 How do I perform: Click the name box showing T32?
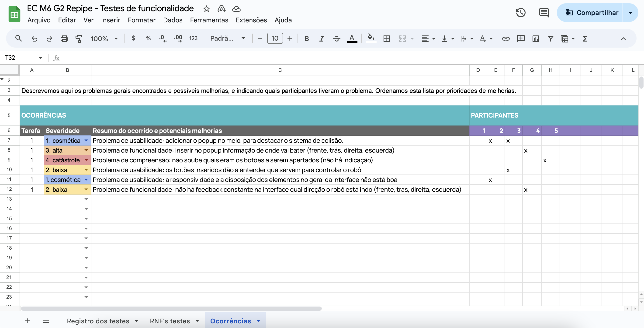pyautogui.click(x=24, y=58)
